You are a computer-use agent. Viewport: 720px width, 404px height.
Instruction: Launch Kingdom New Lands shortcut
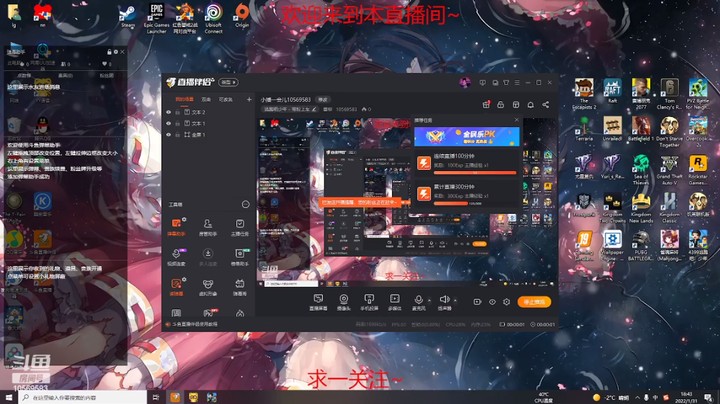641,208
